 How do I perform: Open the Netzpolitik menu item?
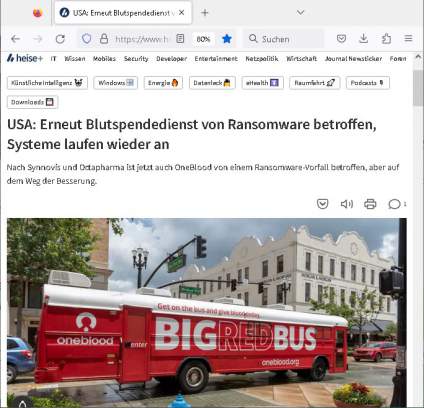click(x=262, y=59)
